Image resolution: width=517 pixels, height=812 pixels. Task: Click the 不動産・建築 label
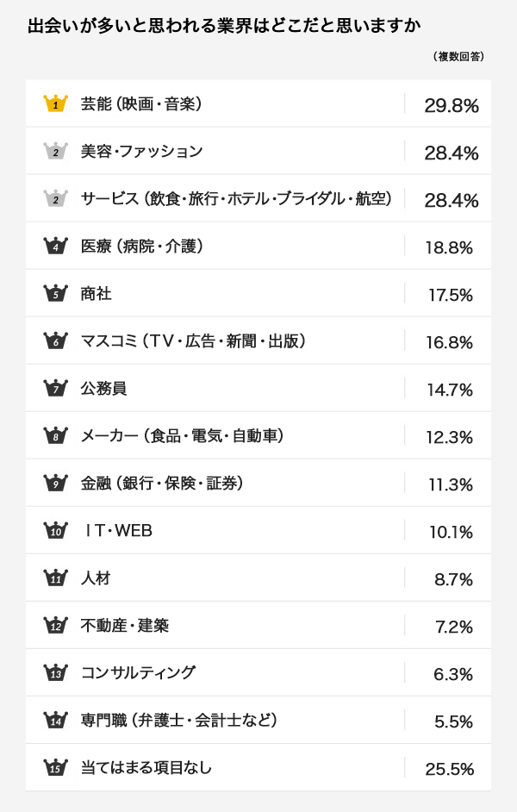point(125,626)
